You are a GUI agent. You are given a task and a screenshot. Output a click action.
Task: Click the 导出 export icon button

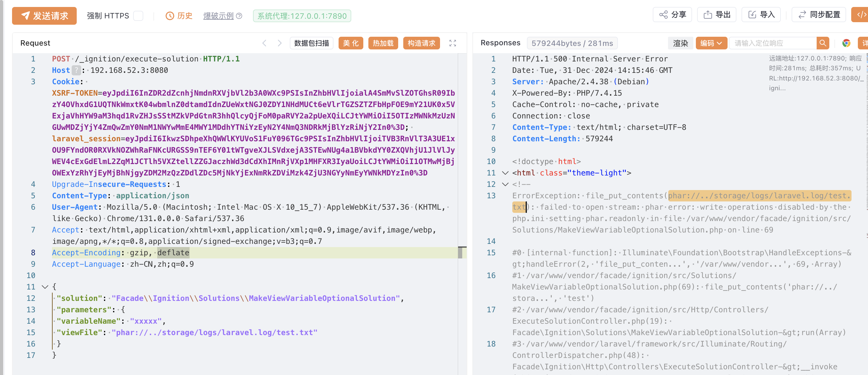(716, 15)
